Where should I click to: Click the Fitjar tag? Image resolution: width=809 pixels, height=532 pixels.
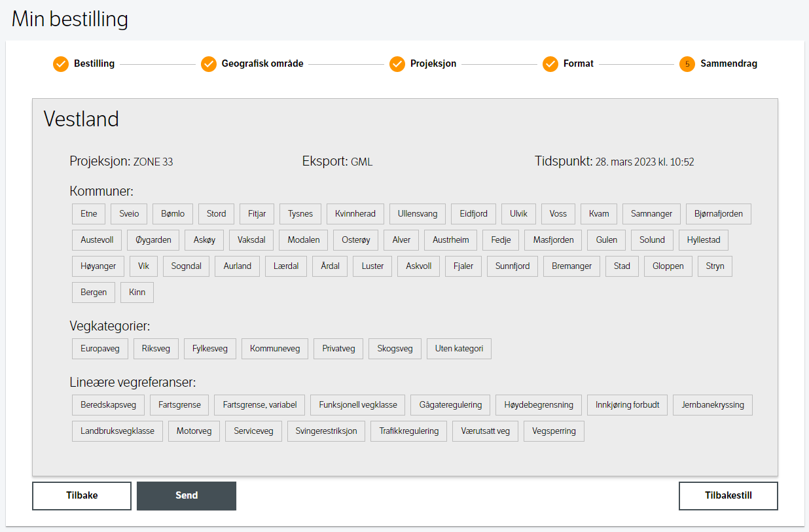pyautogui.click(x=257, y=214)
